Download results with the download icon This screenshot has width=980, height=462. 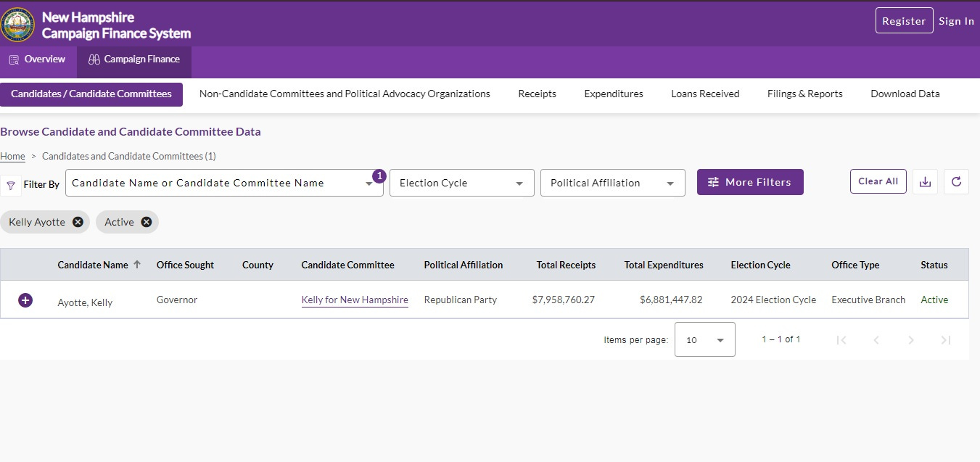pyautogui.click(x=925, y=182)
